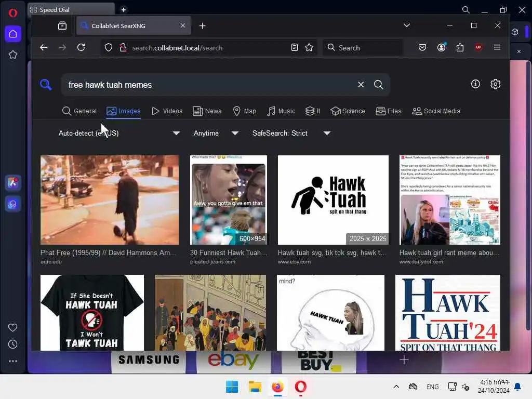This screenshot has height=399, width=532.
Task: Open the Hawk Tuah t-shirt thumbnail
Action: (x=92, y=312)
